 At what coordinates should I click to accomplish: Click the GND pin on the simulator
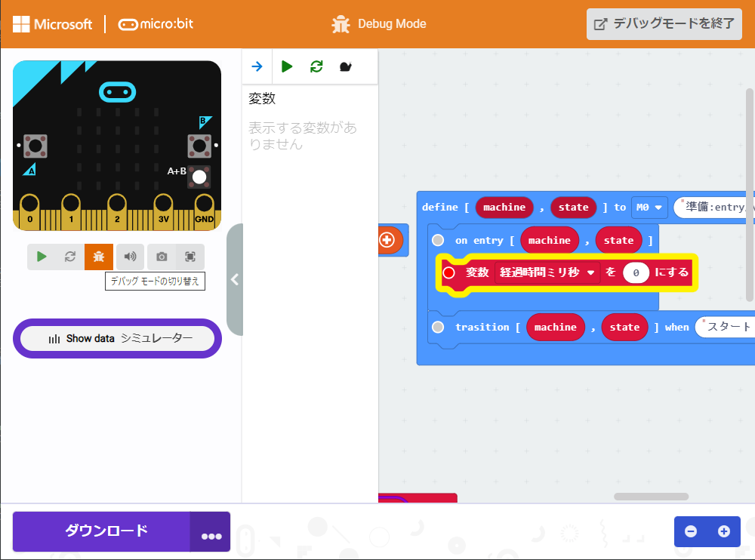[x=204, y=212]
